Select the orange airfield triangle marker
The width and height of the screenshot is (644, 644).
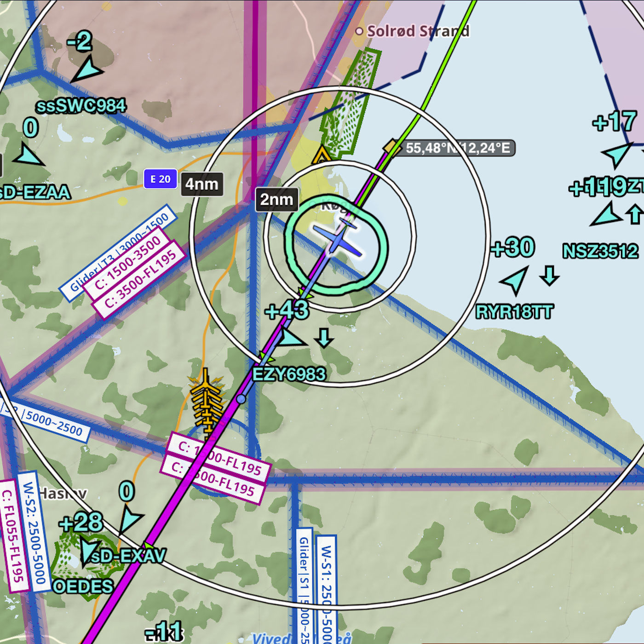(321, 156)
